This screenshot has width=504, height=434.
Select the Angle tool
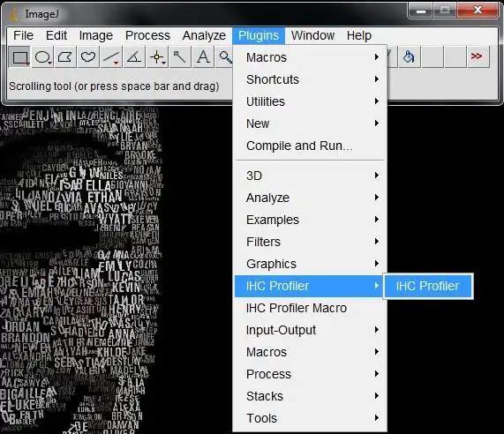[x=134, y=56]
